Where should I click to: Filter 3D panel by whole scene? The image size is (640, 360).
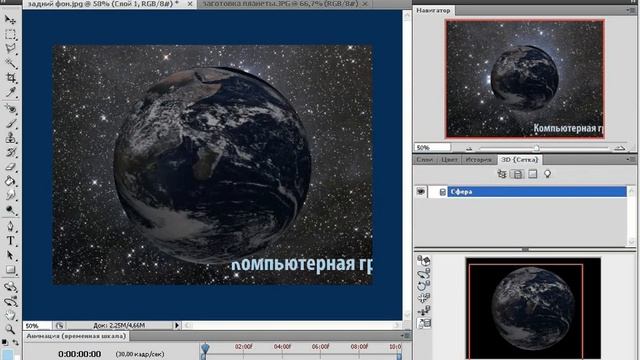[502, 174]
